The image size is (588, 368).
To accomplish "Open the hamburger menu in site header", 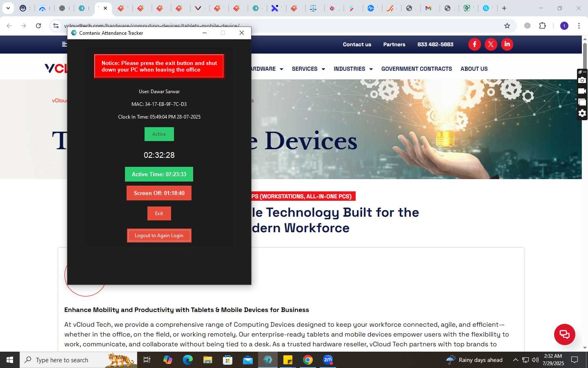I will [65, 44].
